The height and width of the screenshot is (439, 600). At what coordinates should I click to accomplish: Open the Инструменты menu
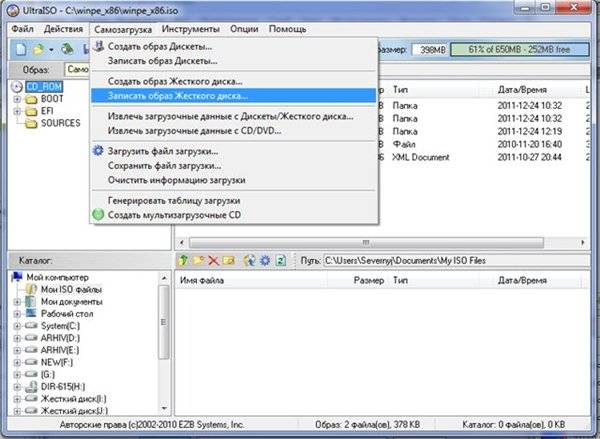191,29
